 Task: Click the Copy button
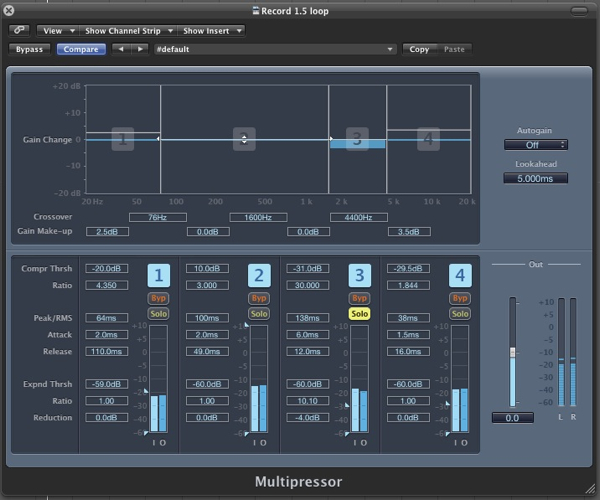419,49
